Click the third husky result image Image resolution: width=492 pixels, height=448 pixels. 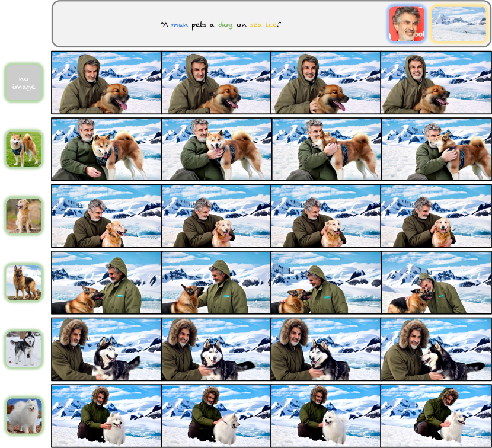(x=325, y=349)
